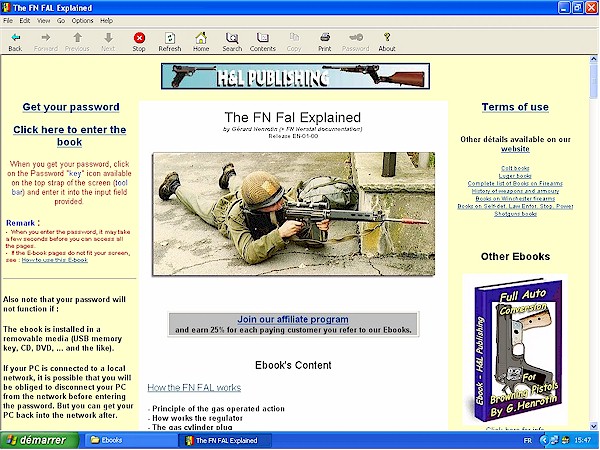Viewport: 600px width, 450px height.
Task: Open the Password key icon
Action: [x=356, y=38]
